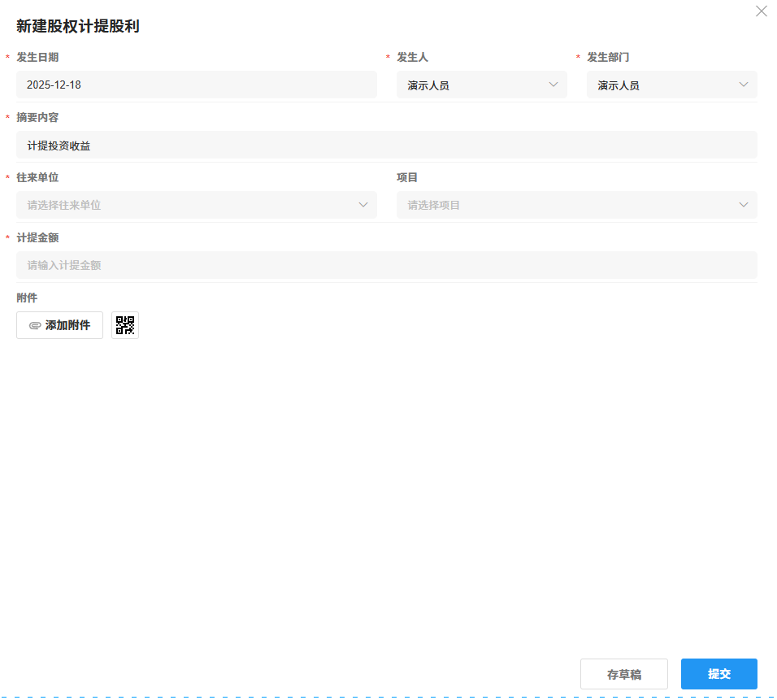Click 演示人员 value in the 发生人 field
Viewport: 777px width, 700px height.
(428, 85)
